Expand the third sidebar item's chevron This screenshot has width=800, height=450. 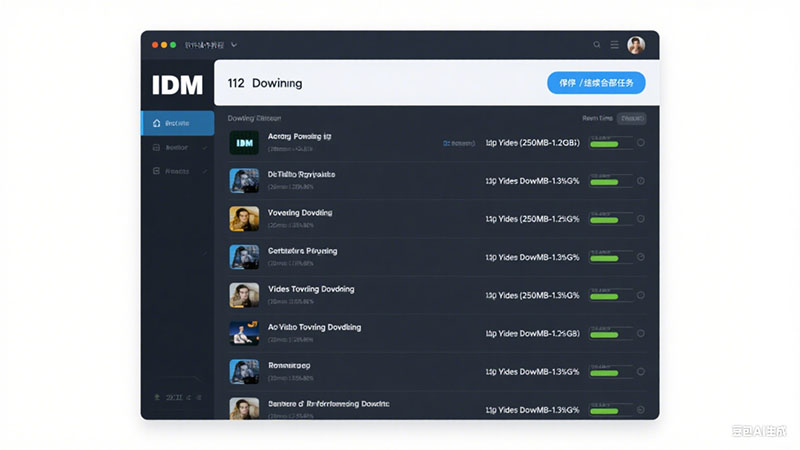205,171
